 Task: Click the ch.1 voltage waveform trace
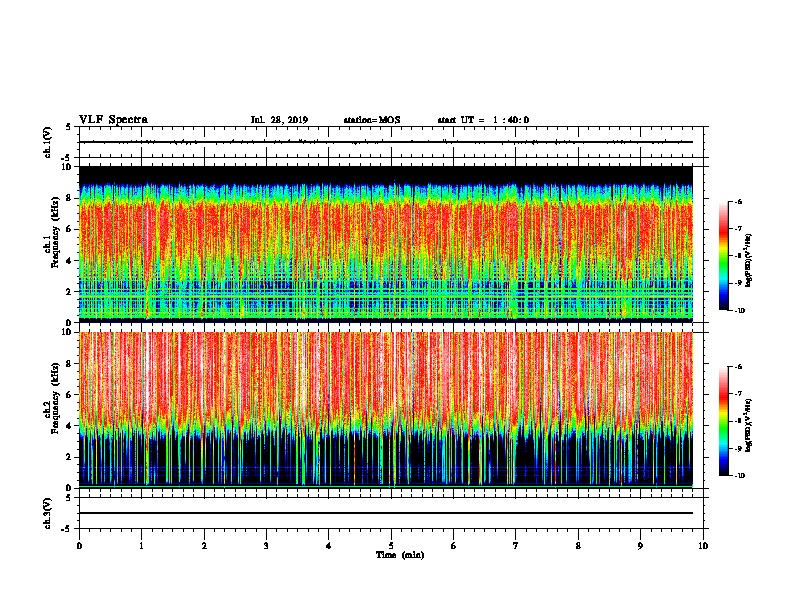pyautogui.click(x=386, y=142)
